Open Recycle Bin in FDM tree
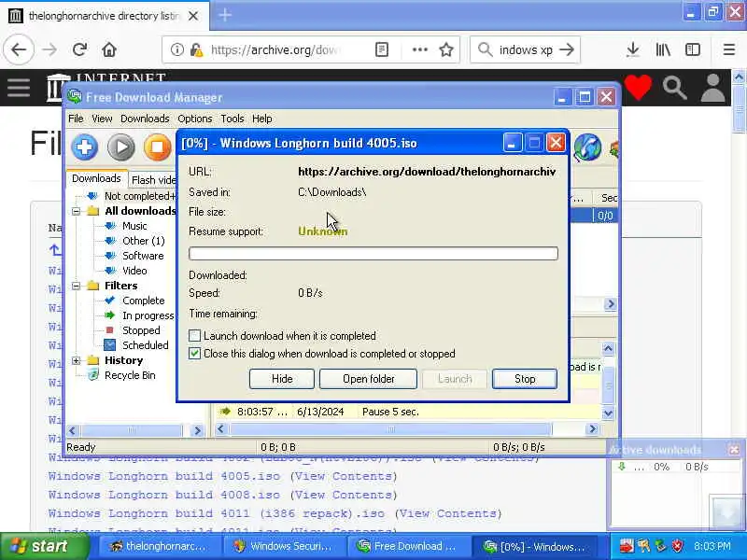 [x=130, y=375]
